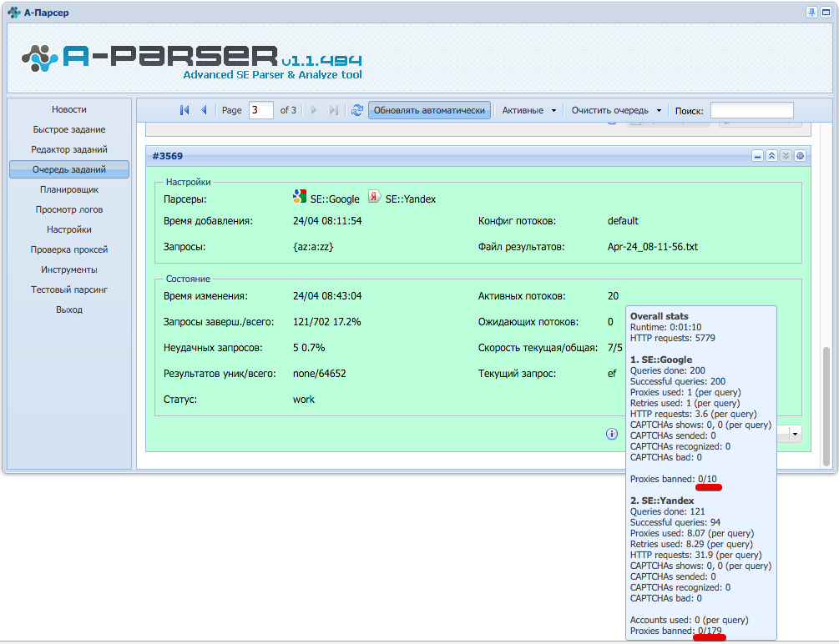Open the Активные filter dropdown
Viewport: 839px width, 644px height.
coord(528,110)
